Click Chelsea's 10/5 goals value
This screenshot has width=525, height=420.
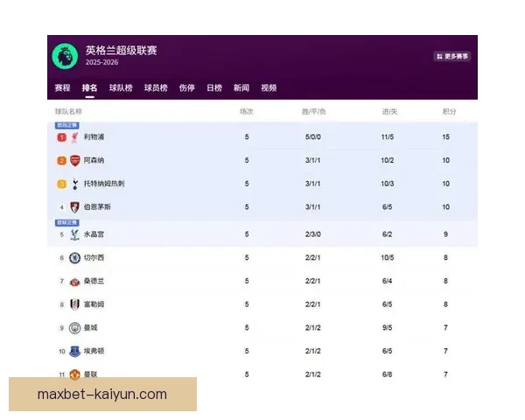pyautogui.click(x=388, y=257)
